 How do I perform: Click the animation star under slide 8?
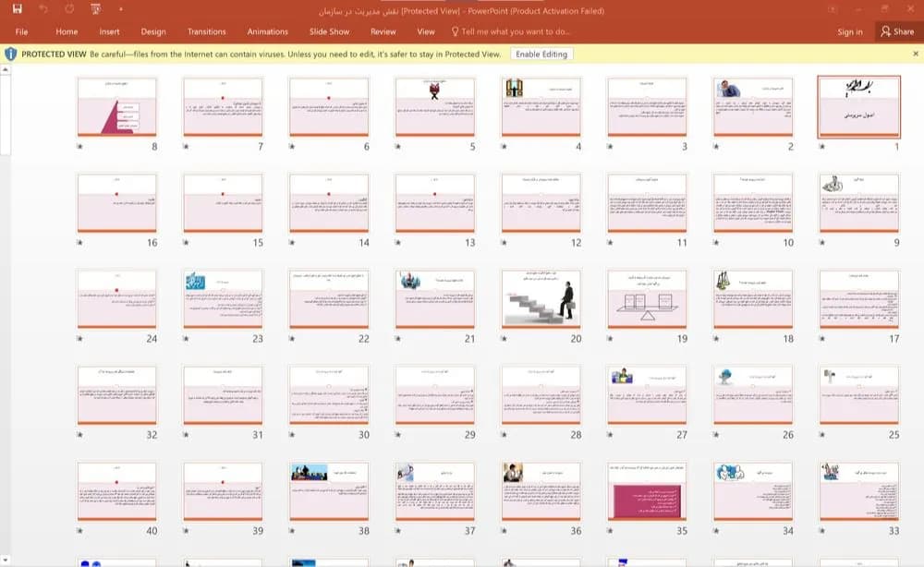tap(80, 147)
